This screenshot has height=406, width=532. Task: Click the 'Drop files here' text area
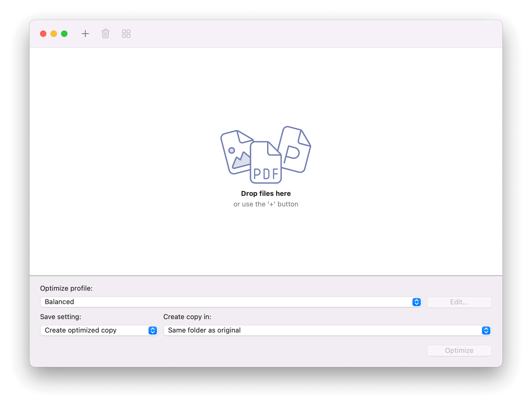[265, 193]
